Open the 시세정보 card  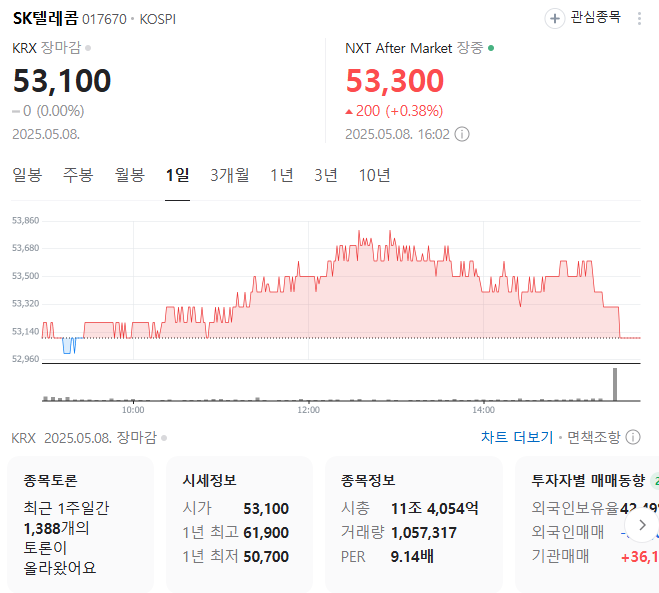(239, 524)
